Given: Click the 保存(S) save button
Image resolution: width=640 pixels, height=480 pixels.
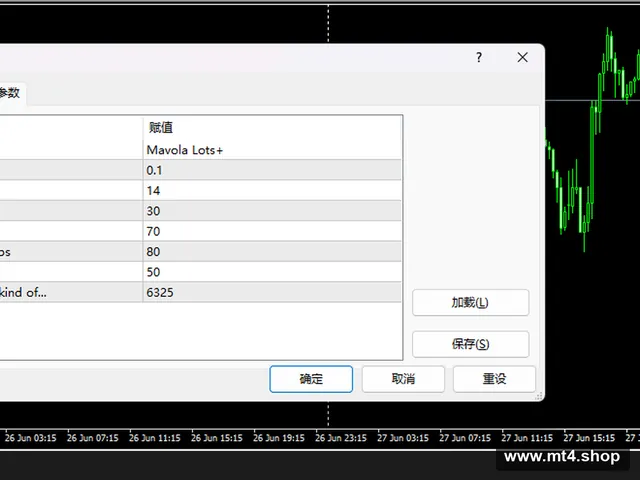Looking at the screenshot, I should pos(471,344).
